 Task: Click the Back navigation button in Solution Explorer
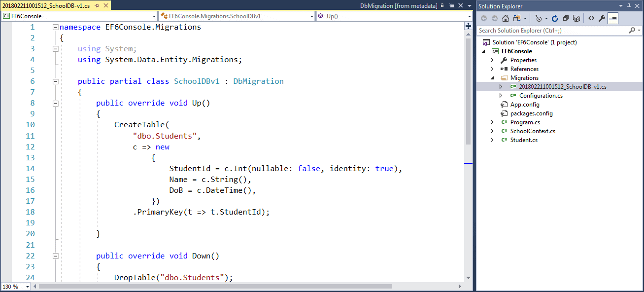click(x=485, y=18)
